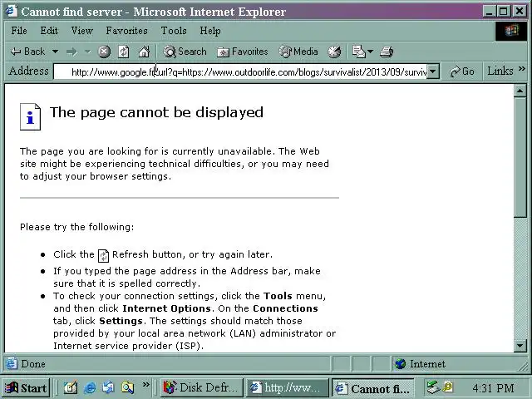This screenshot has height=399, width=532.
Task: Open Outlook Express from Quick Launch
Action: tap(109, 387)
